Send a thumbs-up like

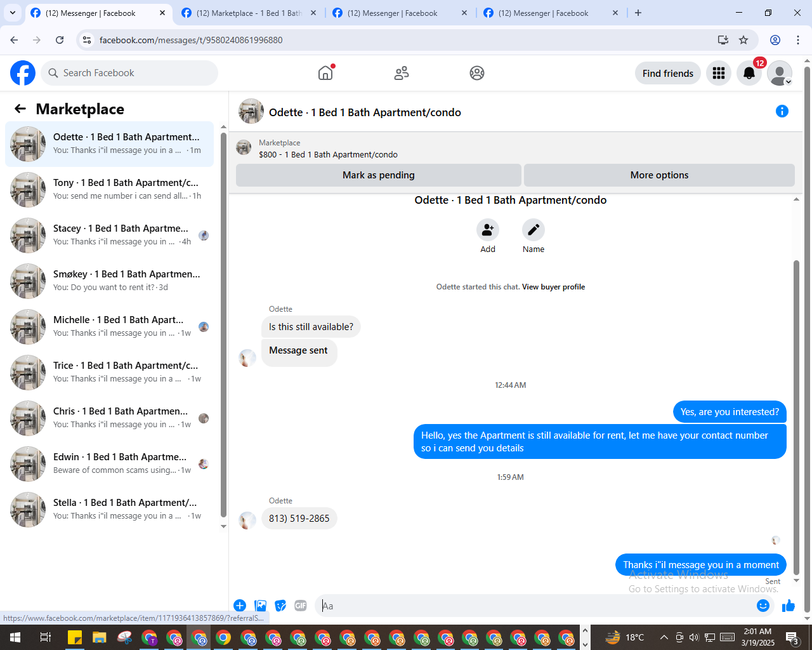789,606
